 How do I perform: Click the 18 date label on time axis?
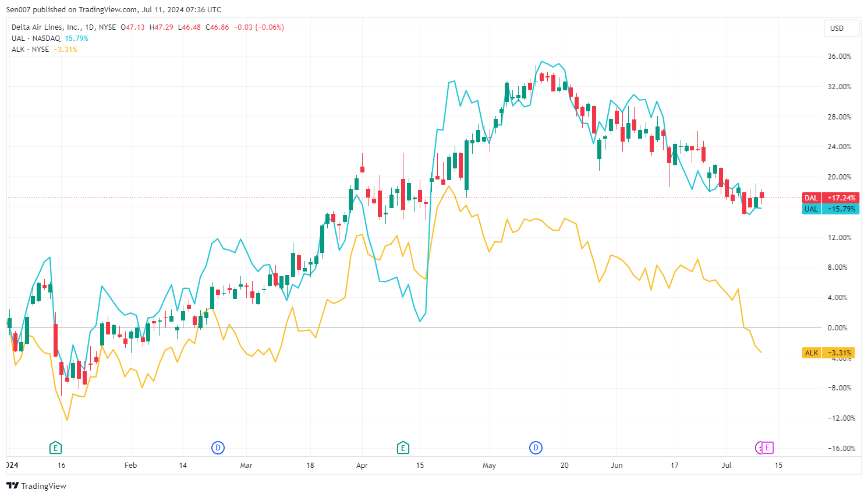pyautogui.click(x=310, y=466)
